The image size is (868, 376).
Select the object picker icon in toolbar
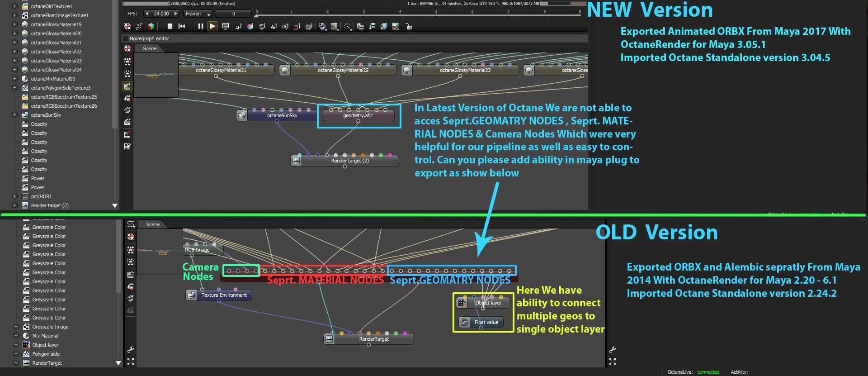pos(274,27)
